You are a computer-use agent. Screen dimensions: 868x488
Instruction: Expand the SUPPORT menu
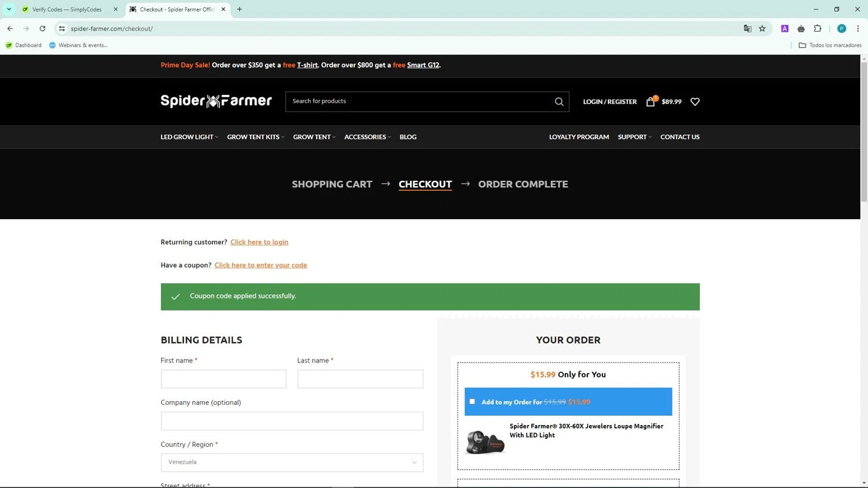(x=635, y=137)
